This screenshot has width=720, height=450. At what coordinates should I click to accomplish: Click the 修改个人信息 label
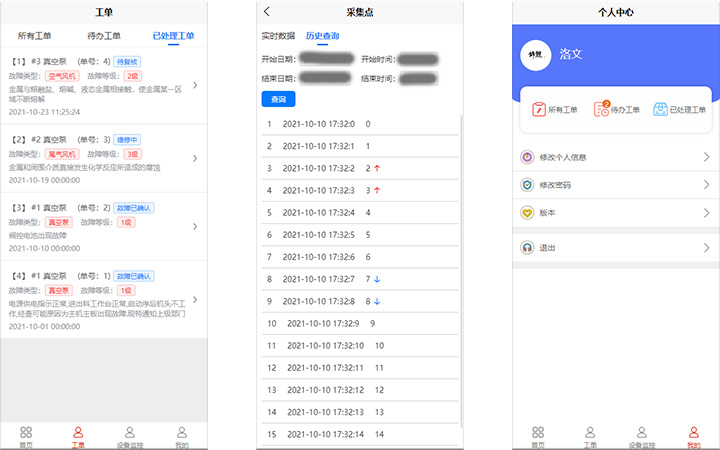(x=562, y=158)
